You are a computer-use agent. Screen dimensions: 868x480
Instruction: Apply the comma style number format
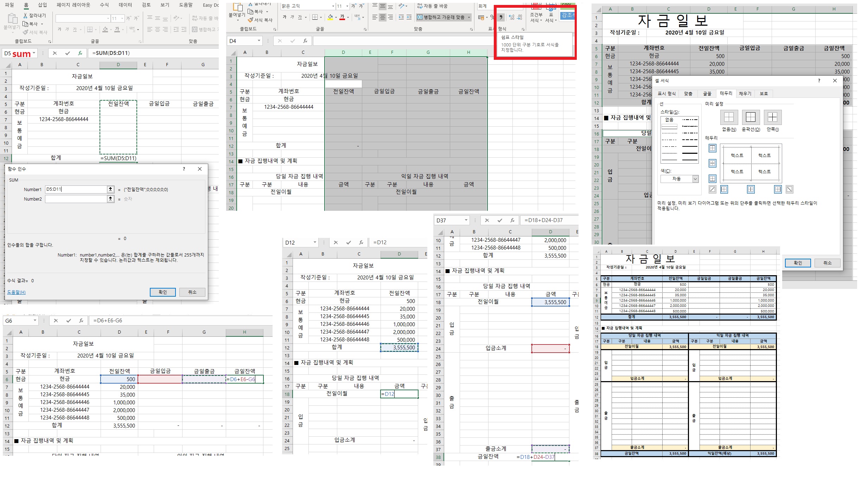coord(500,17)
